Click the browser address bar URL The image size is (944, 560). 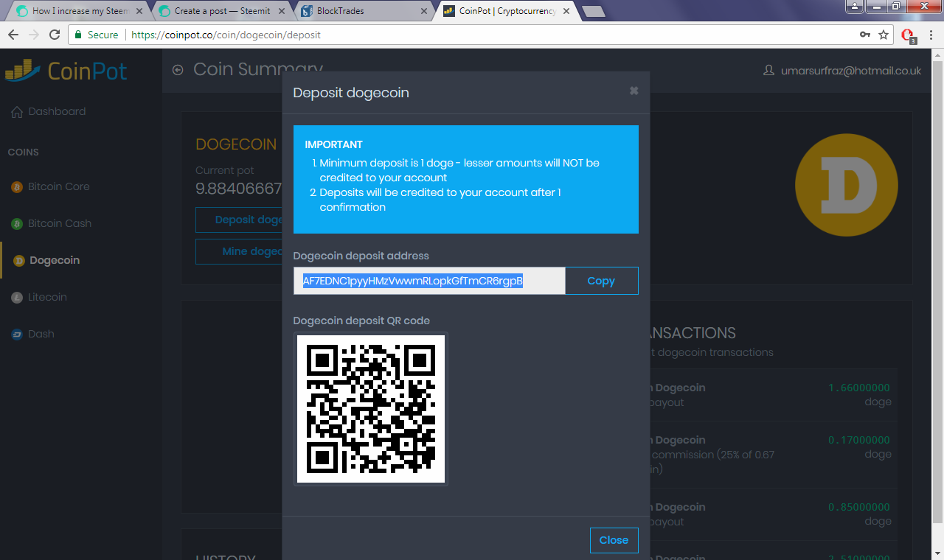[x=226, y=35]
